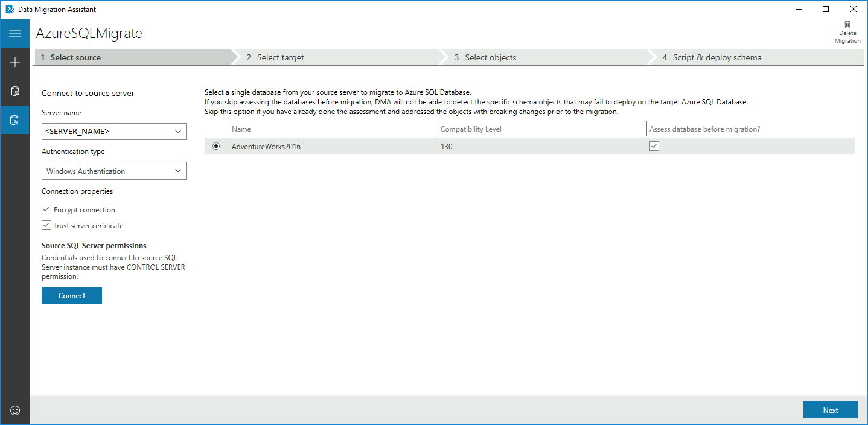Click the Connection properties label

pos(77,191)
